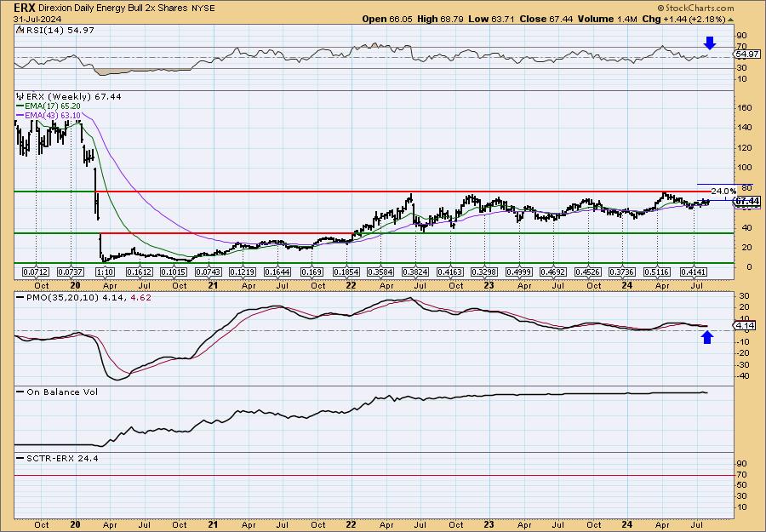Click the 0.0743 value box

coord(209,272)
